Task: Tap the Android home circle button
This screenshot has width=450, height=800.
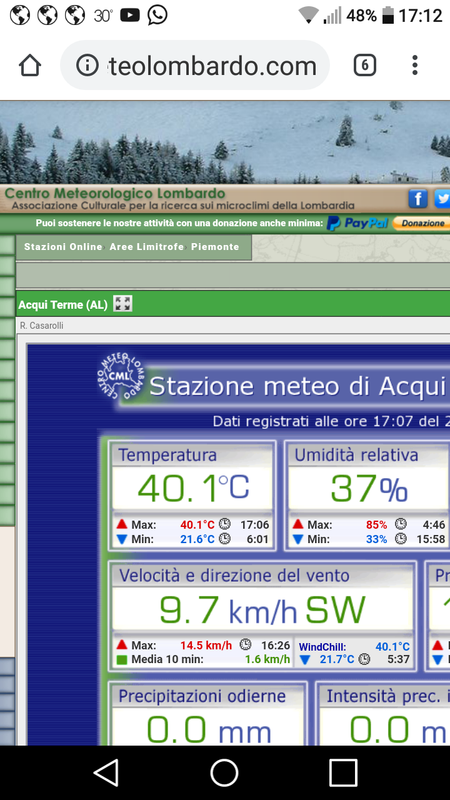Action: click(x=224, y=772)
